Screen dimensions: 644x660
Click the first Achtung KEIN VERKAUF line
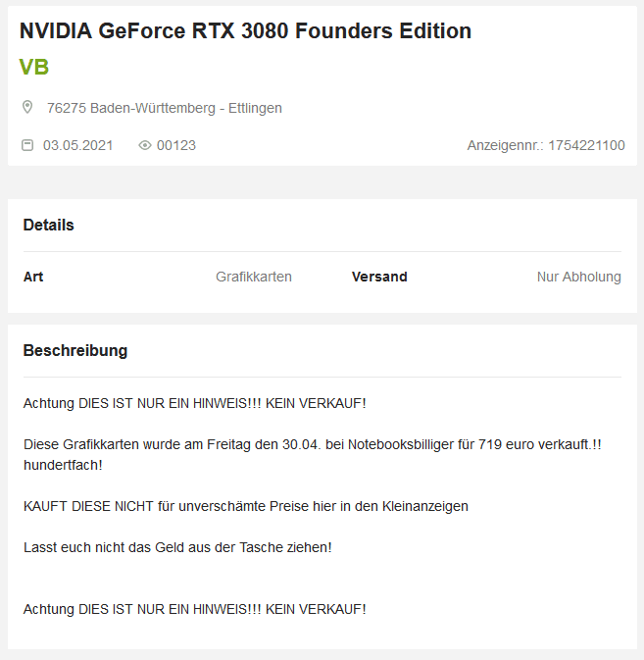[194, 403]
